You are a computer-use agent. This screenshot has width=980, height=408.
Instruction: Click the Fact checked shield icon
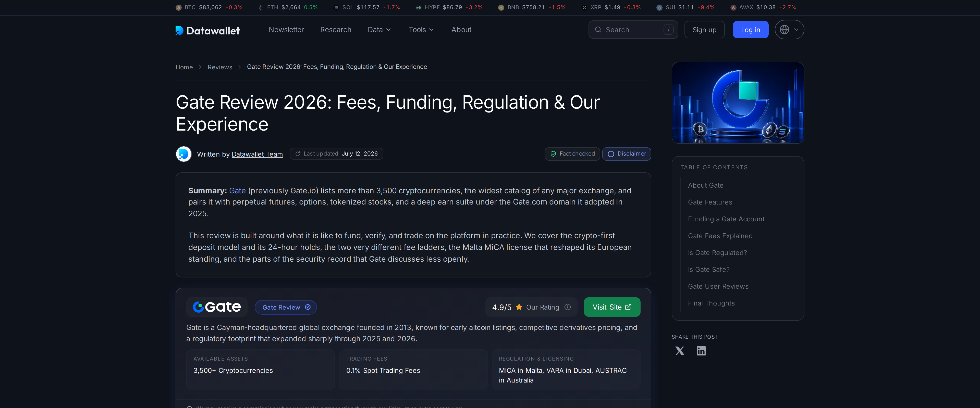(553, 154)
